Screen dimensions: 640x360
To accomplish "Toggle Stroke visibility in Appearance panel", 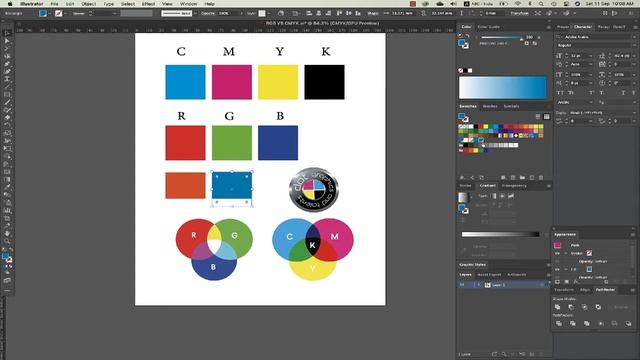I will click(x=557, y=253).
